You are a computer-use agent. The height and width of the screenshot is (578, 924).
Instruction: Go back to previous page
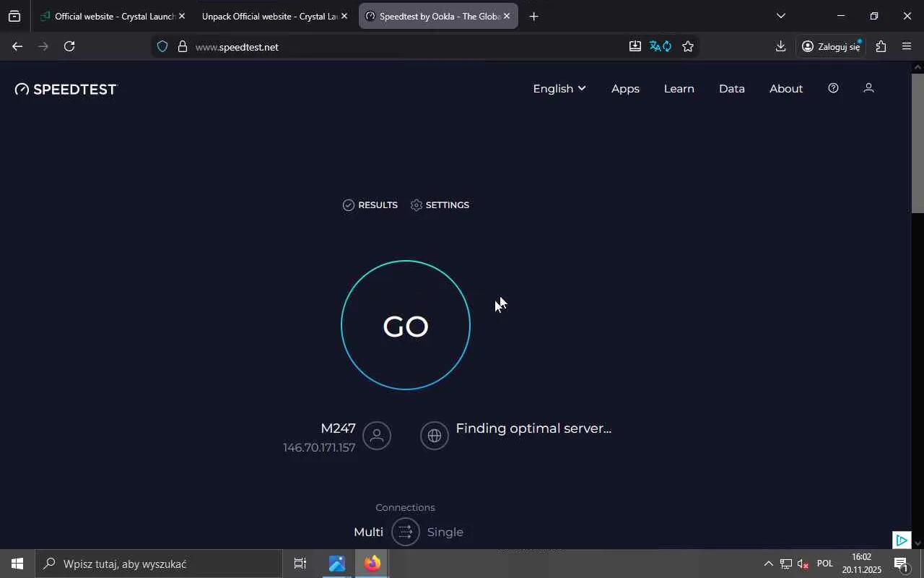pyautogui.click(x=17, y=46)
